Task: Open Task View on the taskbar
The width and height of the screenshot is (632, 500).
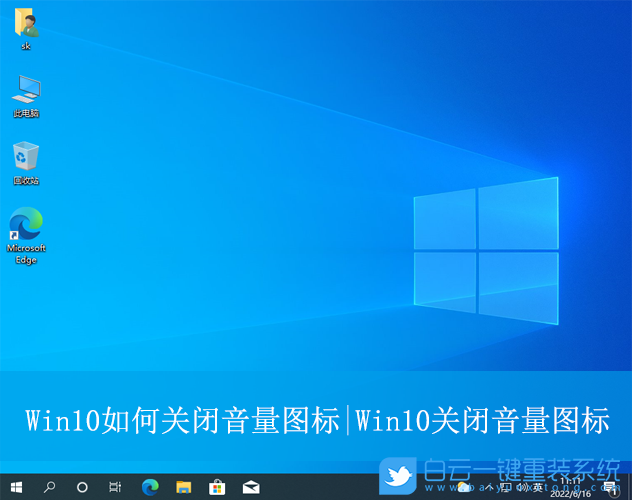Action: (115, 488)
